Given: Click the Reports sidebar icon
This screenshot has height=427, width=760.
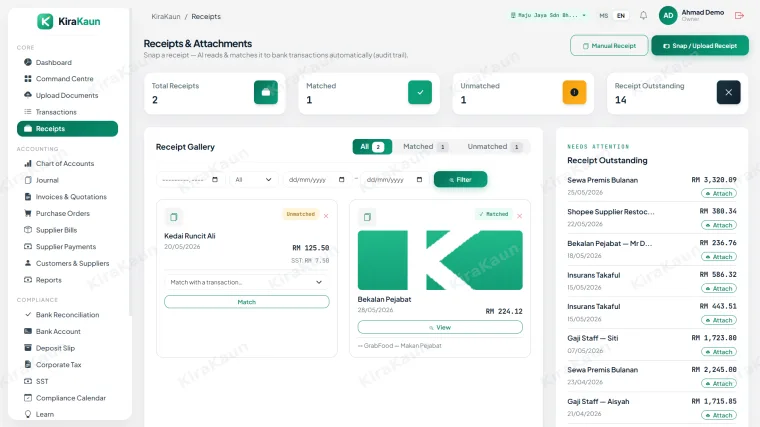Looking at the screenshot, I should [x=28, y=280].
